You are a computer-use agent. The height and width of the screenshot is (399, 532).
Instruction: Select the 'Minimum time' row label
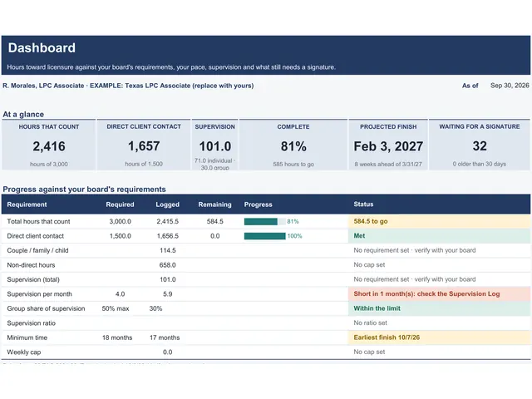coord(27,337)
